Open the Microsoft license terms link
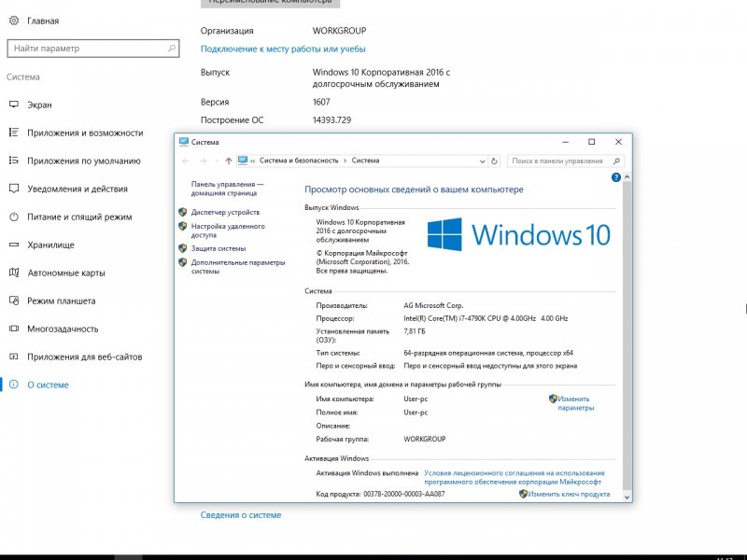Screen dimensions: 747x560 click(x=514, y=477)
